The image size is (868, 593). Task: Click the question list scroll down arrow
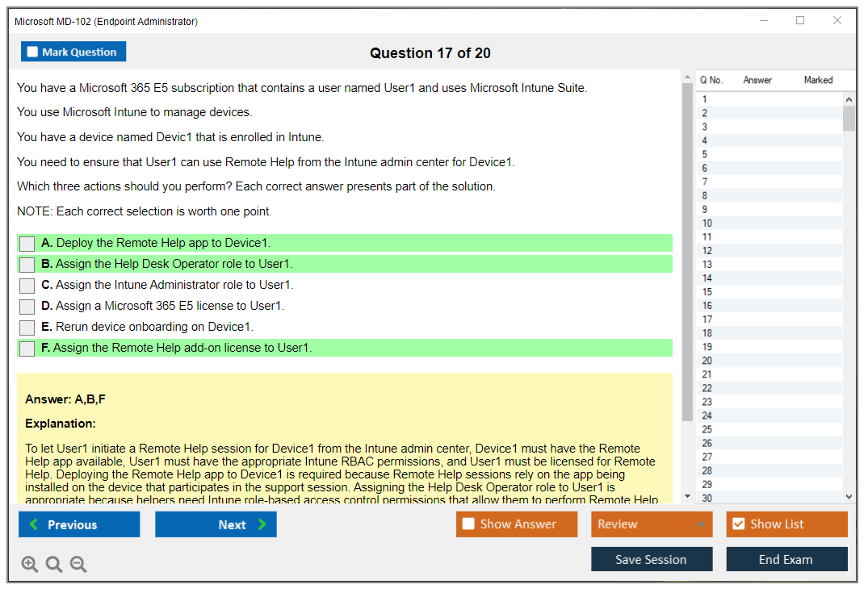point(849,497)
